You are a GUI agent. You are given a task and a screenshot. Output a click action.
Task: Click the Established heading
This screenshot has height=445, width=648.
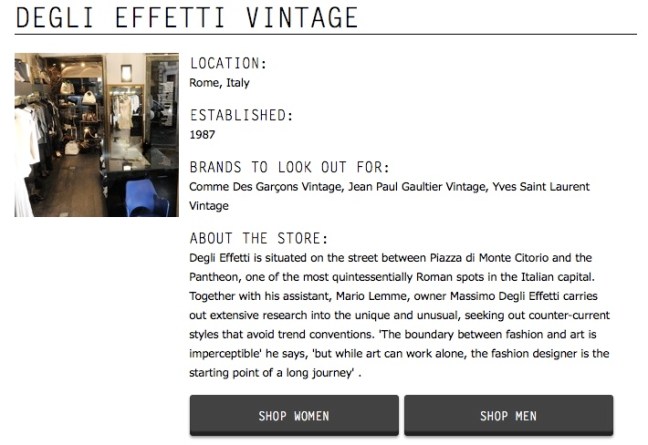pos(242,115)
